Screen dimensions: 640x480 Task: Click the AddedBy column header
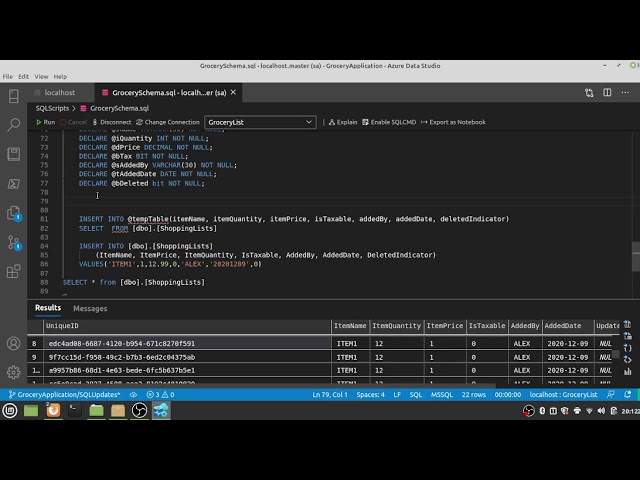click(x=525, y=326)
